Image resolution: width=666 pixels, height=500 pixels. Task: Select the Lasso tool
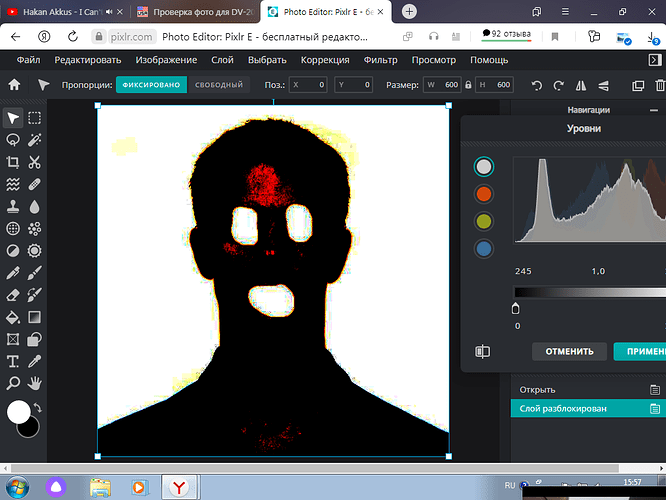13,140
